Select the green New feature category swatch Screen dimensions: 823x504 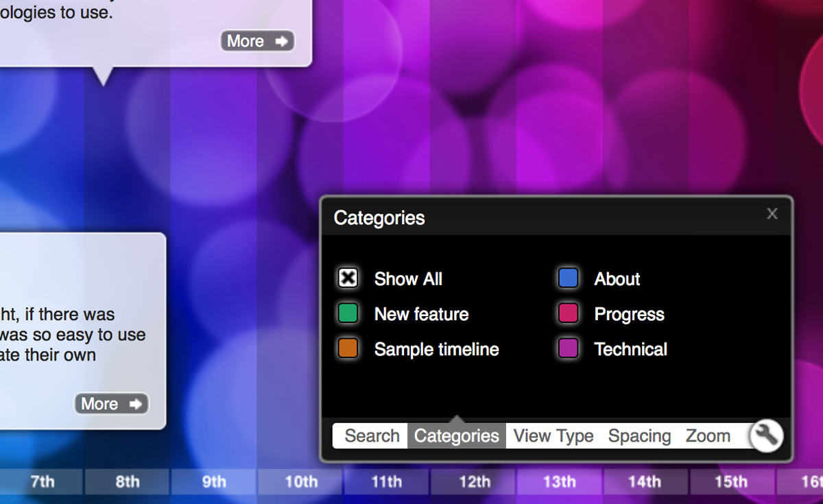coord(347,313)
